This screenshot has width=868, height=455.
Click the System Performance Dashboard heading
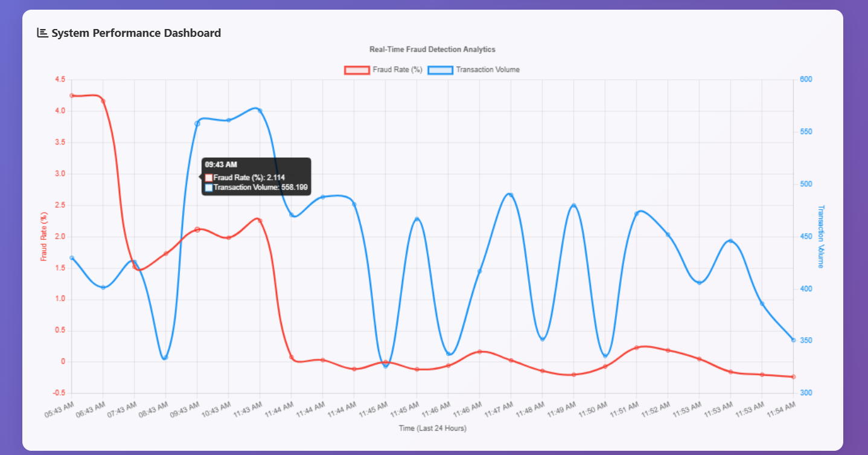tap(136, 33)
